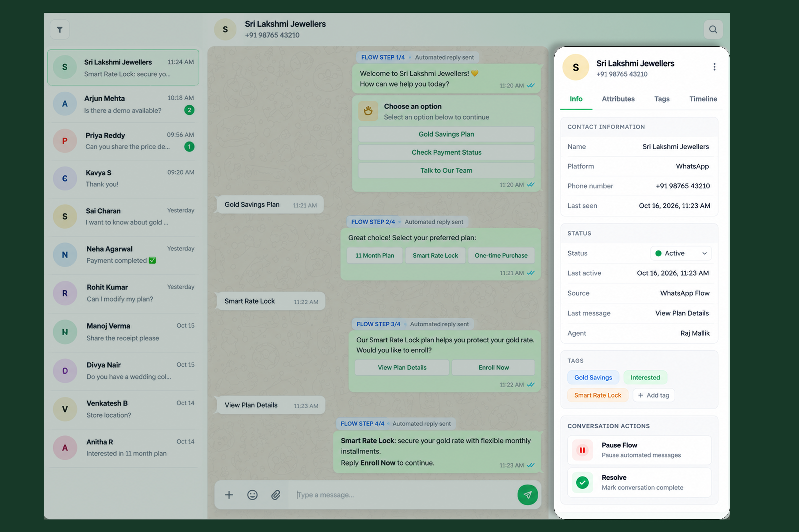Send message with green paper-plane button

coord(527,495)
